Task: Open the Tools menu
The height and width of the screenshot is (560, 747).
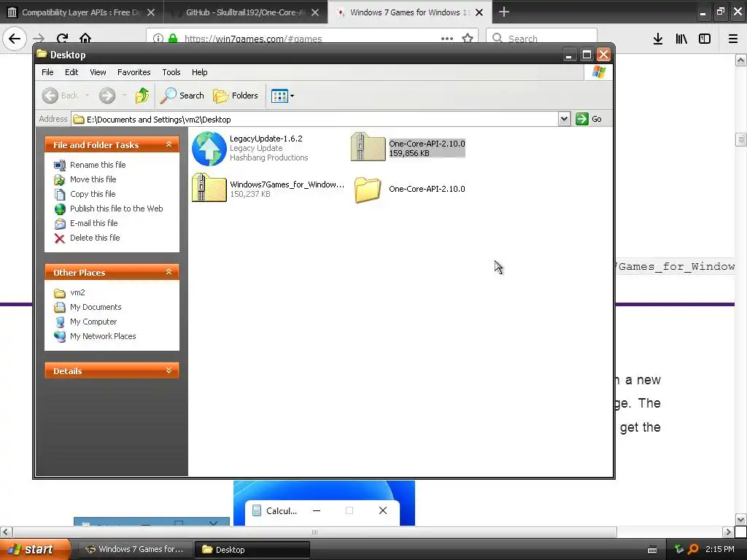Action: click(x=171, y=72)
